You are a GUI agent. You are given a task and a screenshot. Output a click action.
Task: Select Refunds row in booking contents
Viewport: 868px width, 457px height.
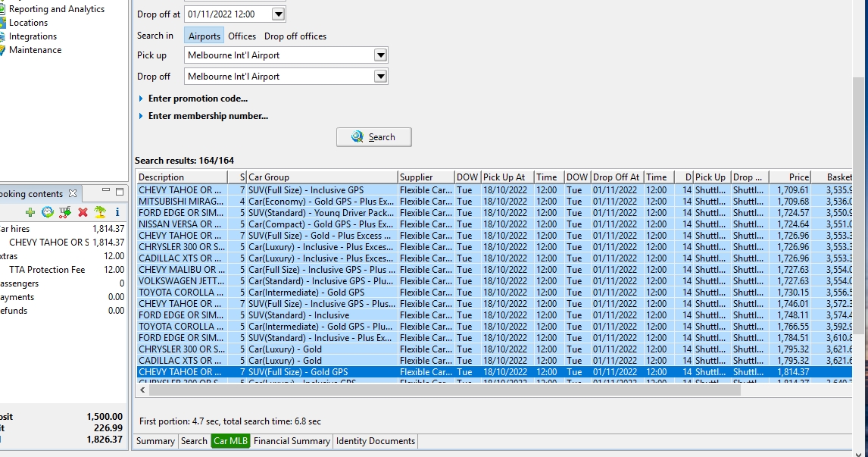click(63, 311)
